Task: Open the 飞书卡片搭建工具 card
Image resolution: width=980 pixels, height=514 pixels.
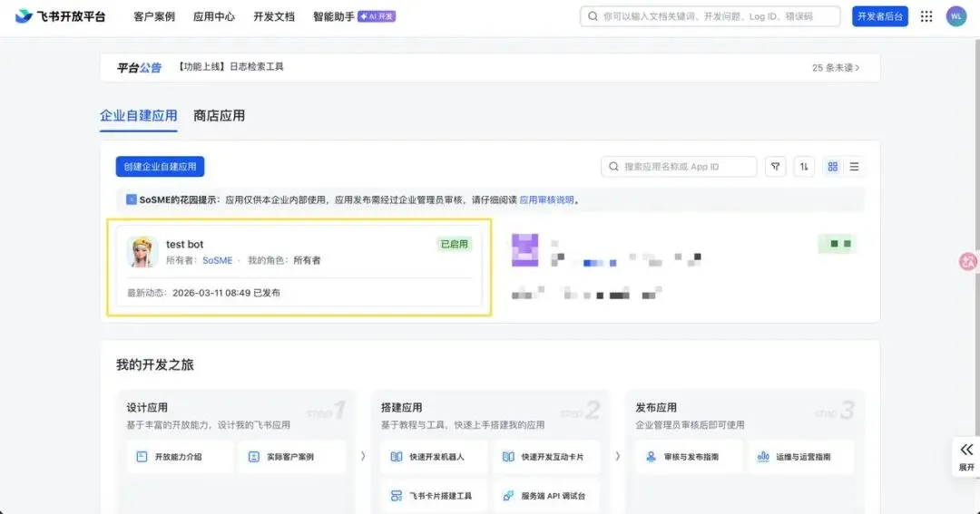Action: (434, 495)
